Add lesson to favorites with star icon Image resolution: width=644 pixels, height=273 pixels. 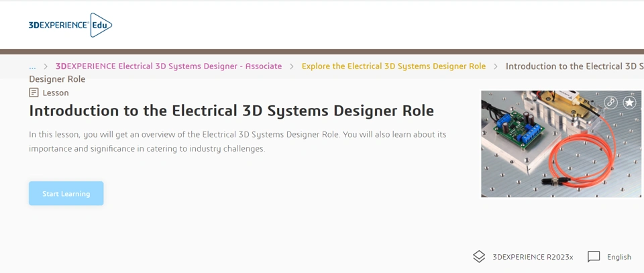629,103
